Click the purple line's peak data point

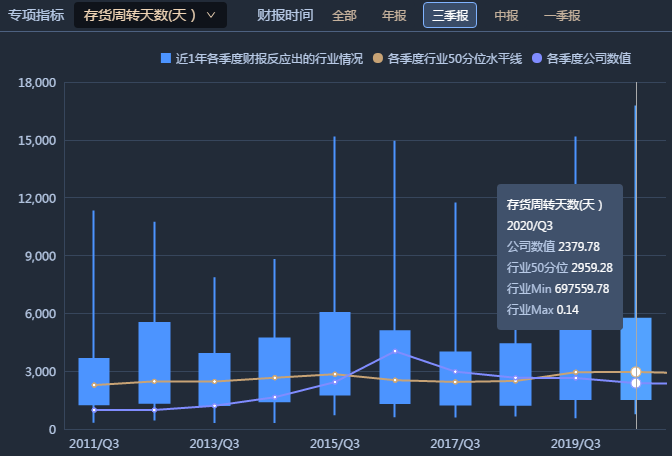395,351
